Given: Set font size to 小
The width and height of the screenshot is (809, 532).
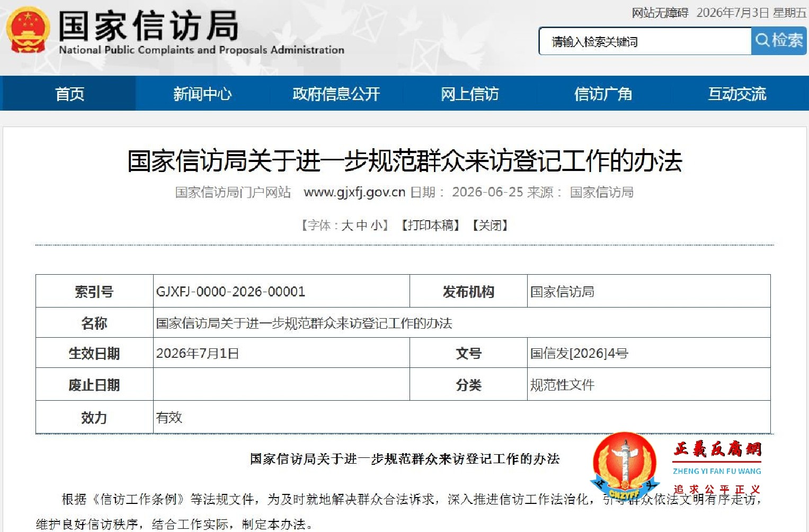Looking at the screenshot, I should pyautogui.click(x=376, y=226).
